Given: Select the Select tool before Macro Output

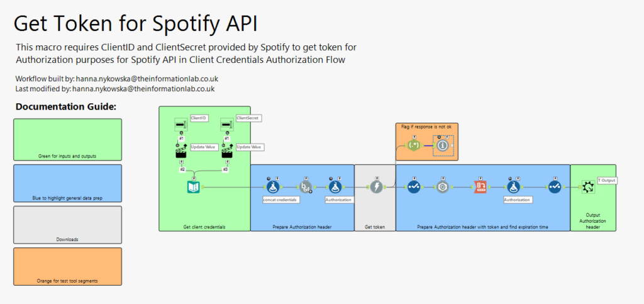Looking at the screenshot, I should point(554,188).
